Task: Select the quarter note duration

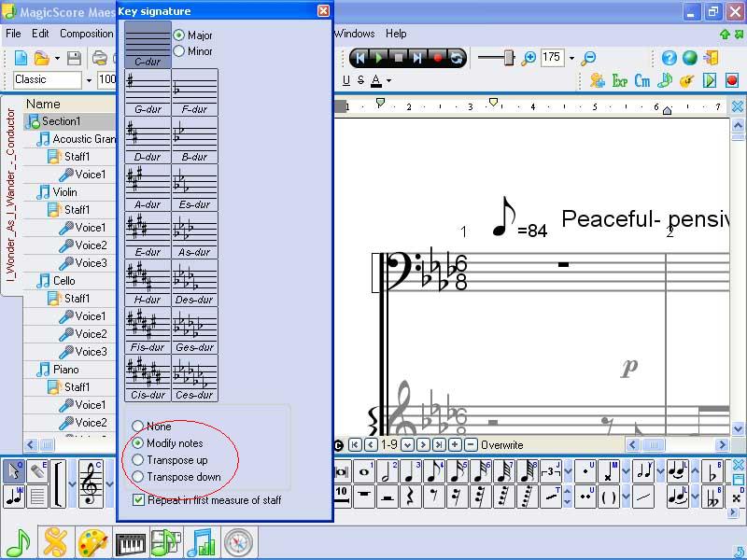Action: tap(411, 472)
